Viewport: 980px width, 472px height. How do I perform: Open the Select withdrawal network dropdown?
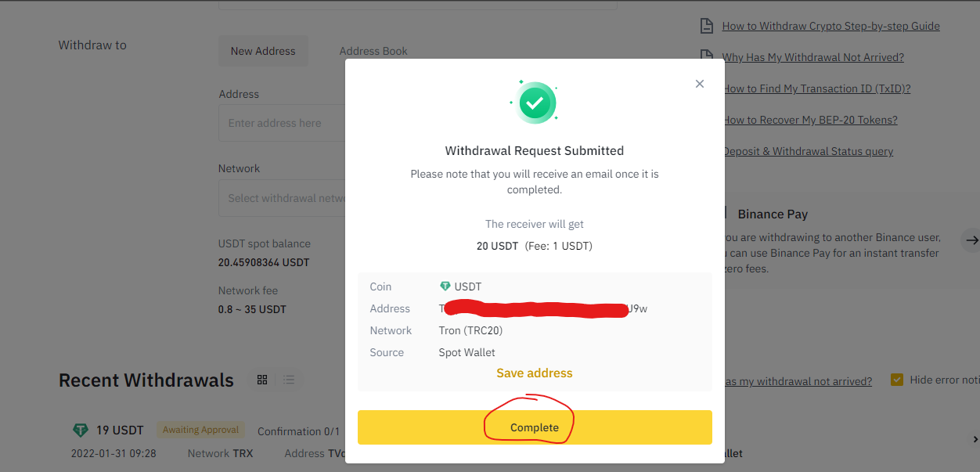pos(282,198)
